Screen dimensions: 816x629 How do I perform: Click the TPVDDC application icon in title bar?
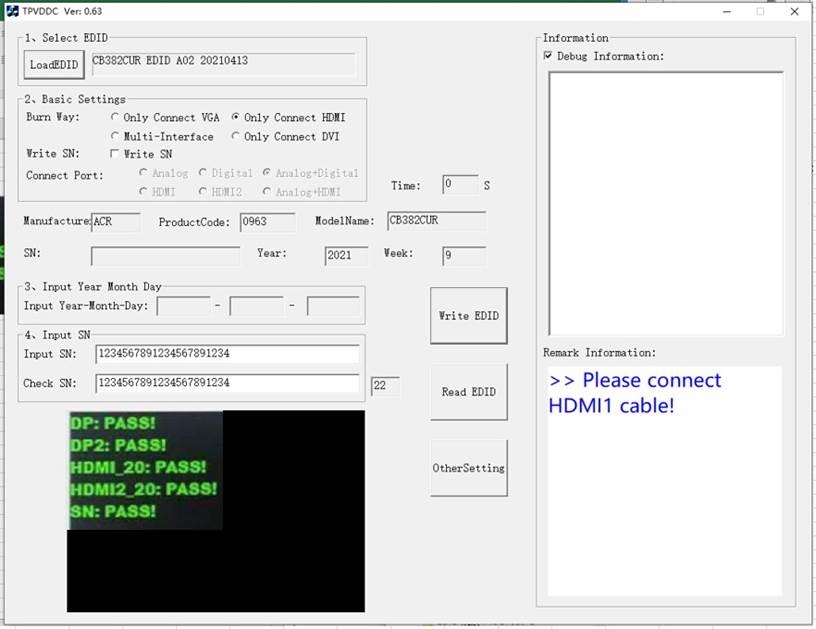tap(12, 11)
